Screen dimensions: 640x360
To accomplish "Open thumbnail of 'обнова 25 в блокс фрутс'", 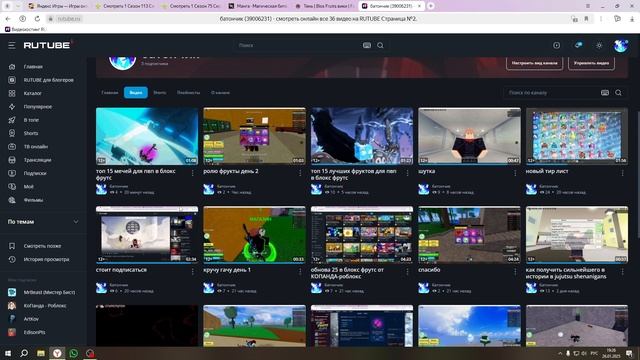I will 362,234.
